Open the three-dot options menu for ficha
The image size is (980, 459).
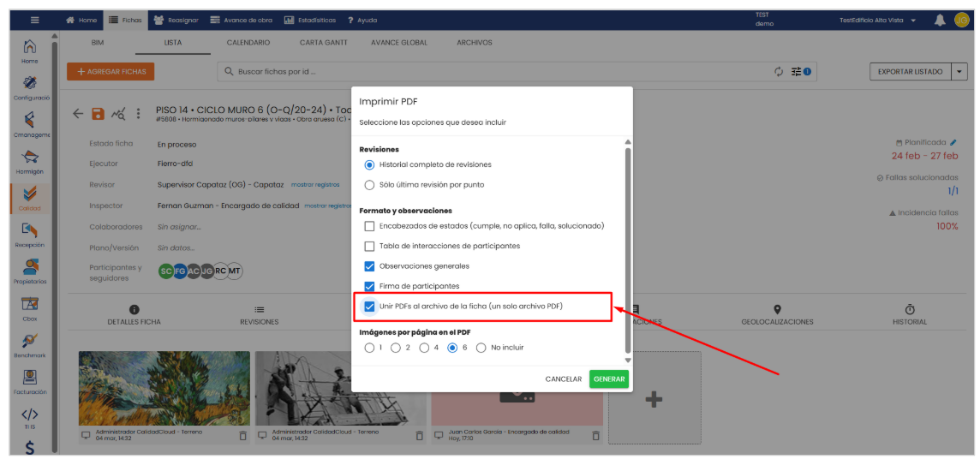138,114
